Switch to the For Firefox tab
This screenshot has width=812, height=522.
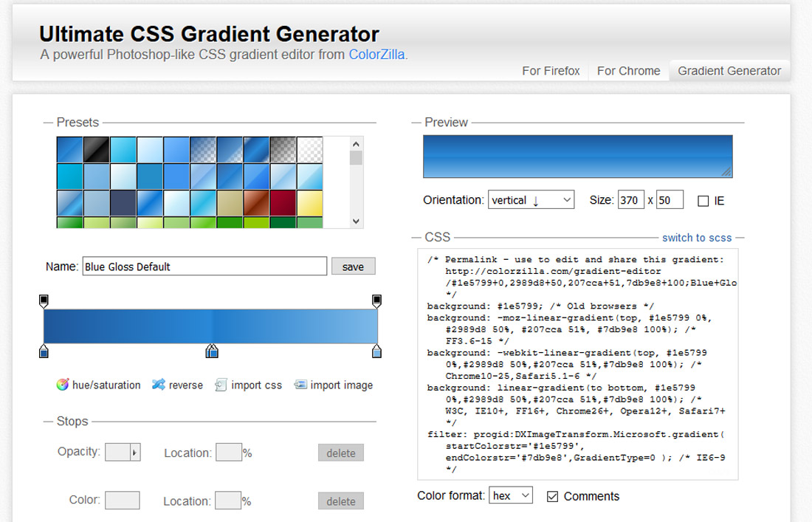(x=551, y=71)
